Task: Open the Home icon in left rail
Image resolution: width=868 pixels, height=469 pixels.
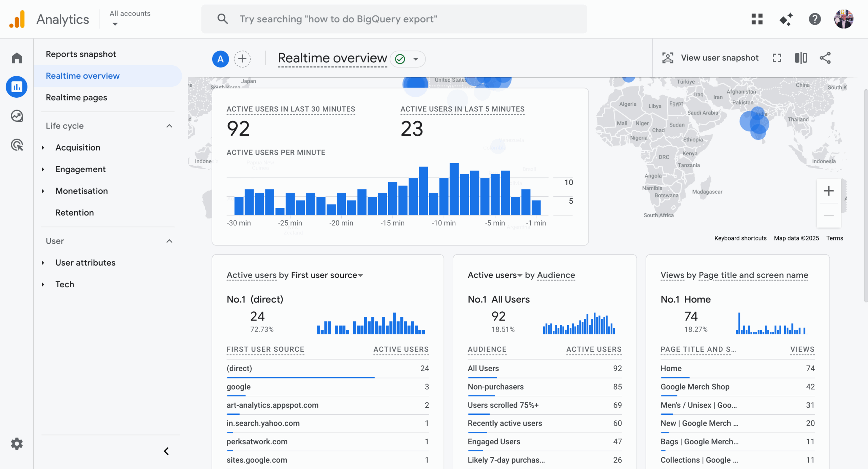Action: click(17, 58)
